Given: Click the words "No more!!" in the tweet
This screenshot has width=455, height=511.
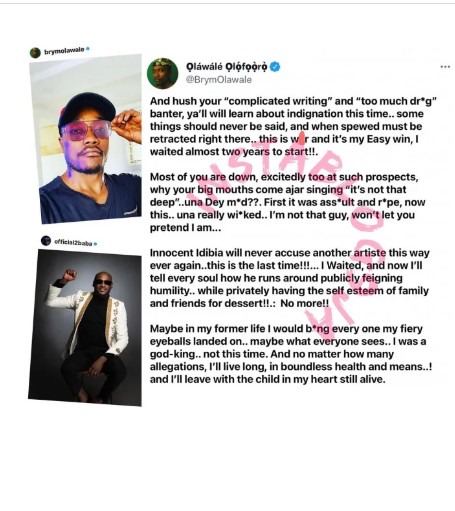Looking at the screenshot, I should (x=304, y=303).
